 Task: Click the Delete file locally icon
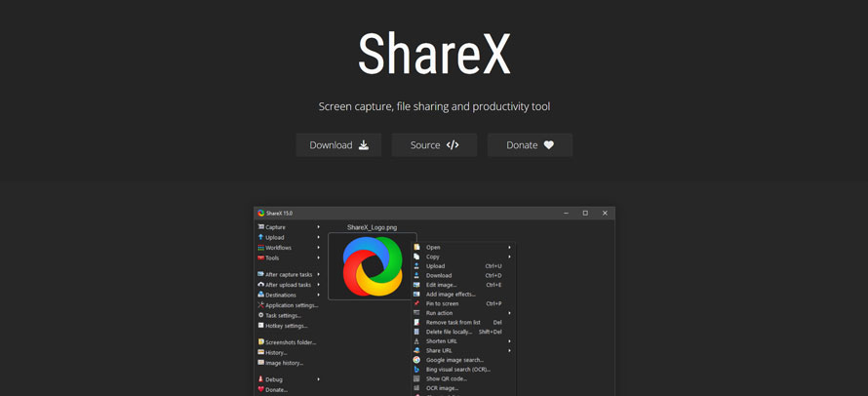(x=416, y=332)
